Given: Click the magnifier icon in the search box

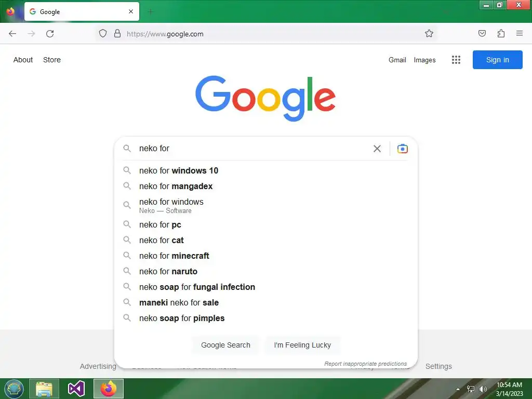Looking at the screenshot, I should 127,149.
